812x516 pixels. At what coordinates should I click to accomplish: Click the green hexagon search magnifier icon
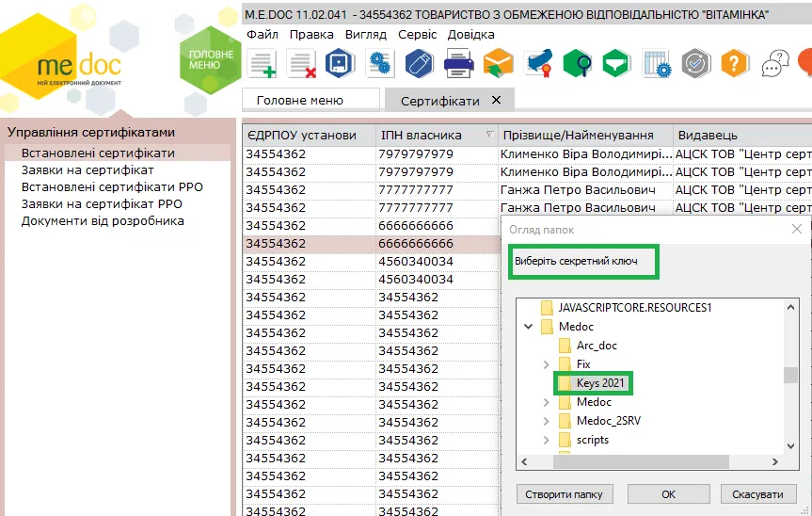(x=578, y=64)
